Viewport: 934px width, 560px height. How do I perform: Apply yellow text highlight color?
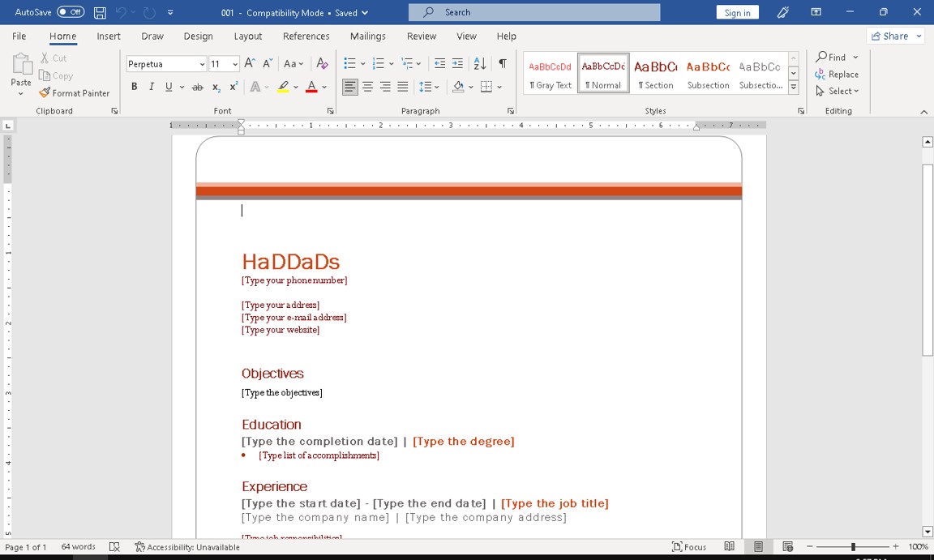coord(284,87)
